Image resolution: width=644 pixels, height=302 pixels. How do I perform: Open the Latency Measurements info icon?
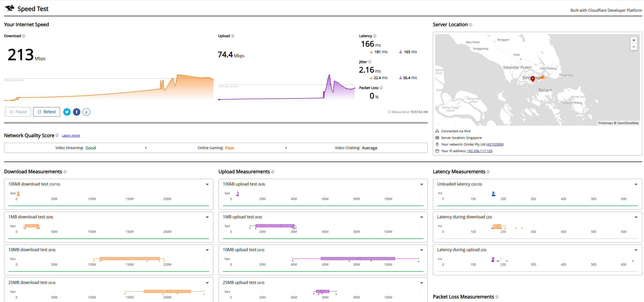pos(488,172)
